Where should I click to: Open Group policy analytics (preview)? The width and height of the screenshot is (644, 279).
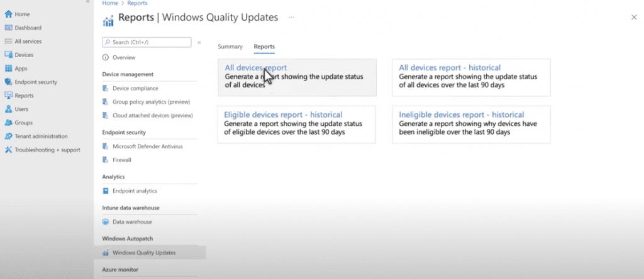pos(151,102)
